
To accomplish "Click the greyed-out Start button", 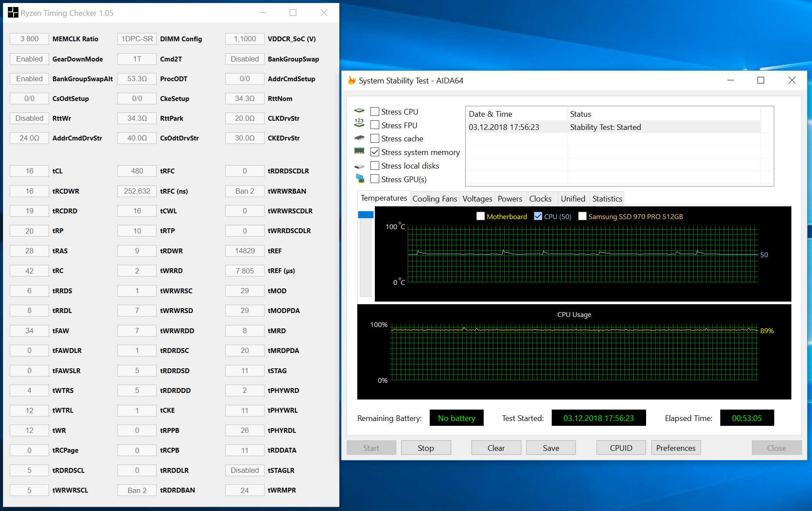I will coord(371,448).
